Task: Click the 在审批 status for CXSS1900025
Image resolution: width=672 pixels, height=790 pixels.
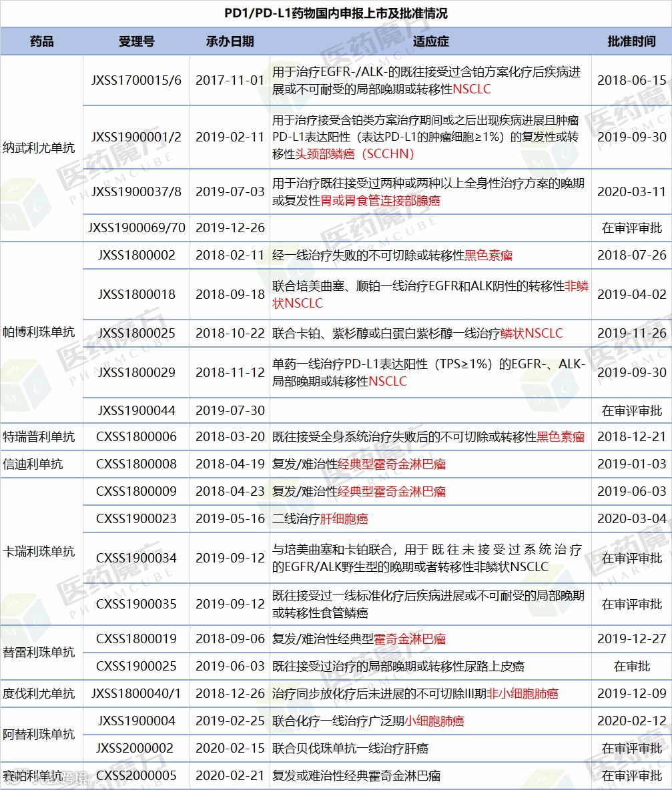Action: tap(632, 666)
